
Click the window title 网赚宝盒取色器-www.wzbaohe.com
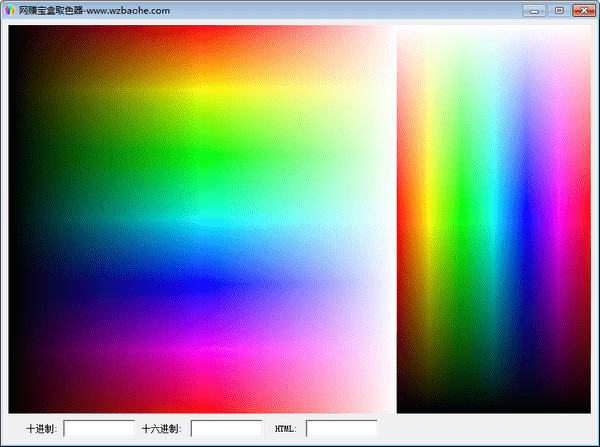point(95,11)
